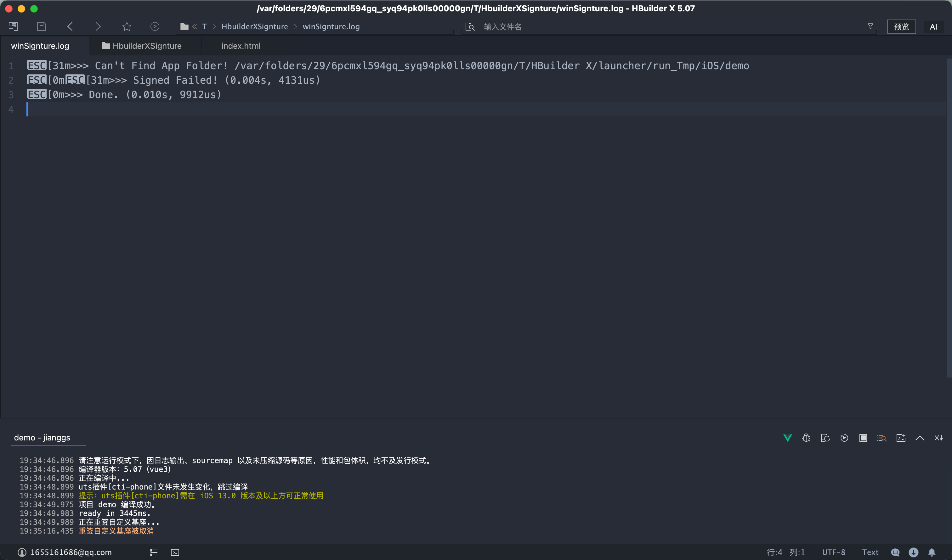Bookmark file with the star icon
Viewport: 952px width, 560px height.
coord(127,26)
